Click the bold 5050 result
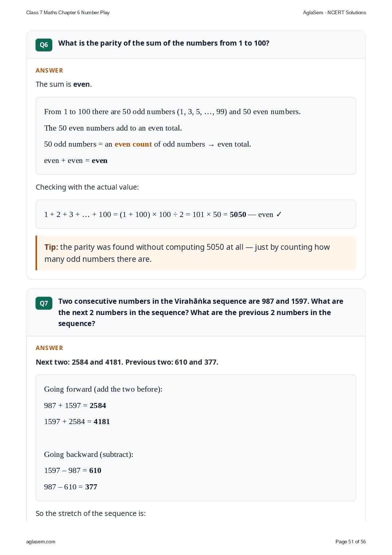The width and height of the screenshot is (392, 555). tap(238, 214)
